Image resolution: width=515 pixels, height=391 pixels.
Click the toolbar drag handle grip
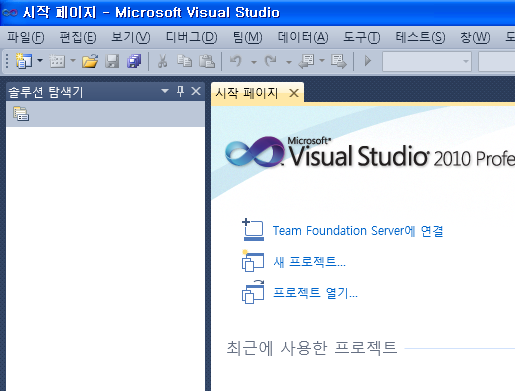pos(7,61)
